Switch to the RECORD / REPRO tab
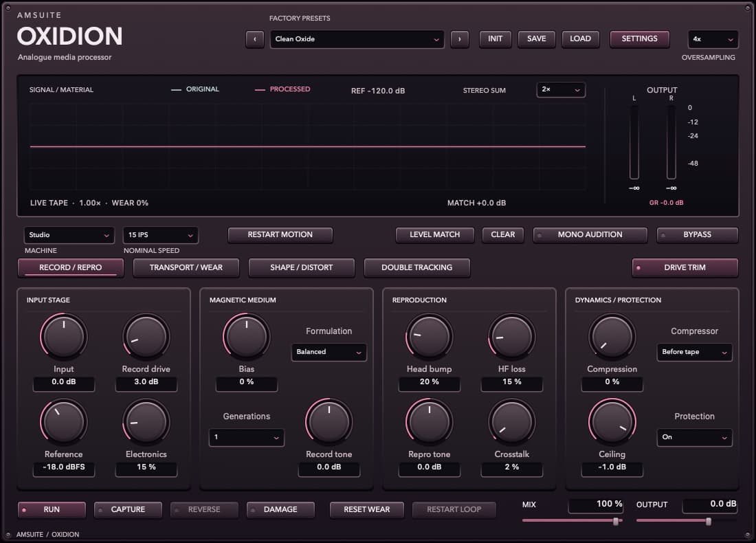 point(70,267)
